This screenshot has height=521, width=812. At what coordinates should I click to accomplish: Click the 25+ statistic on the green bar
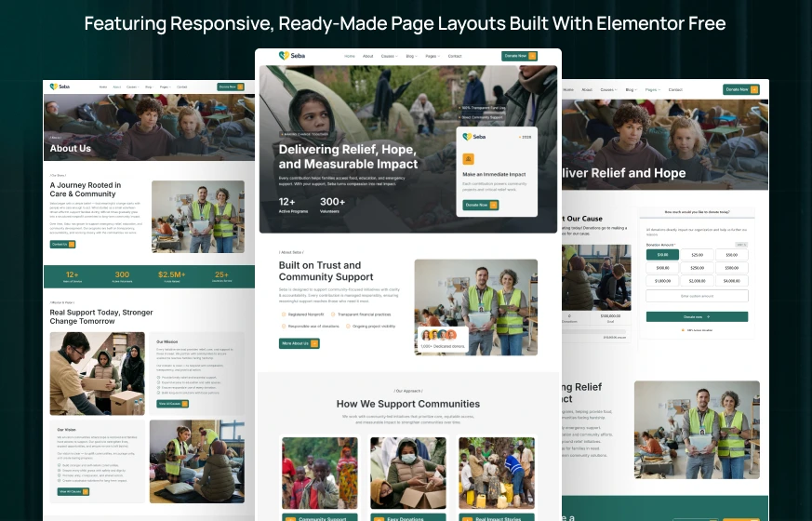[x=221, y=276]
